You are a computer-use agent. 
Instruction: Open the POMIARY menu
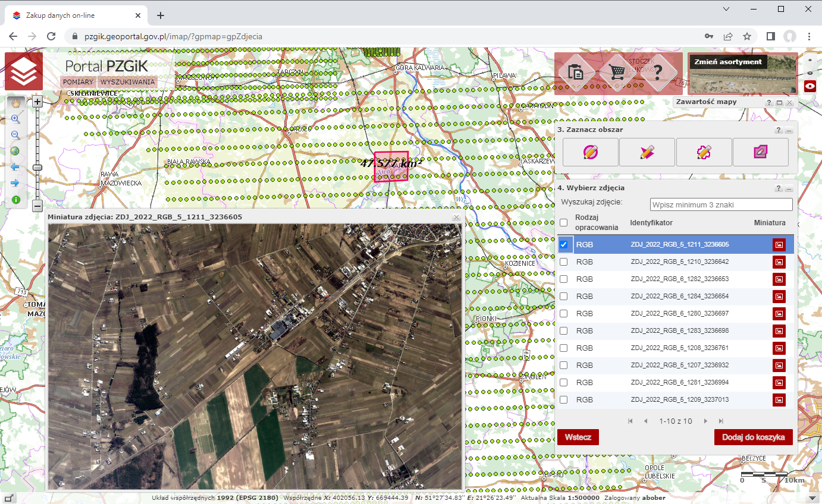tap(78, 82)
